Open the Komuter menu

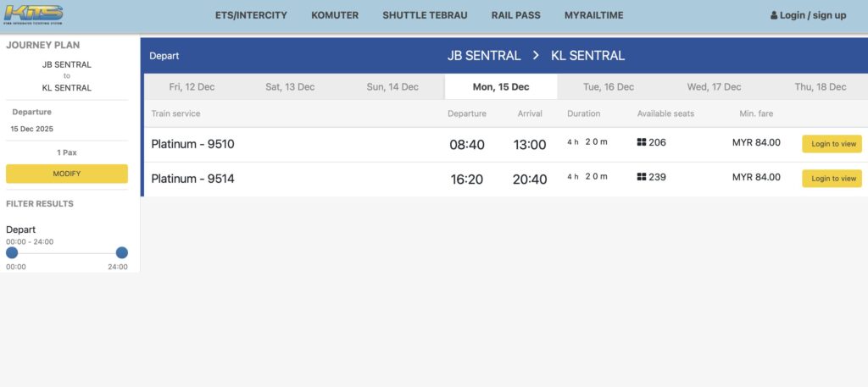335,15
